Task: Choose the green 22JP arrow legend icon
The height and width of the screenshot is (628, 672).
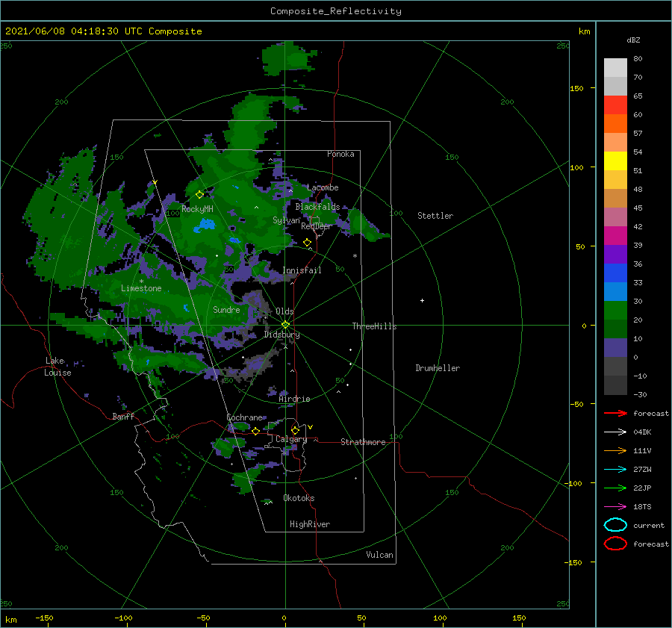Action: [615, 488]
